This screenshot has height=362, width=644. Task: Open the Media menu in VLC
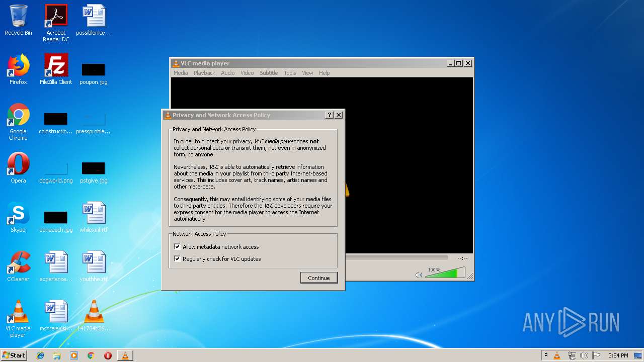[x=181, y=73]
